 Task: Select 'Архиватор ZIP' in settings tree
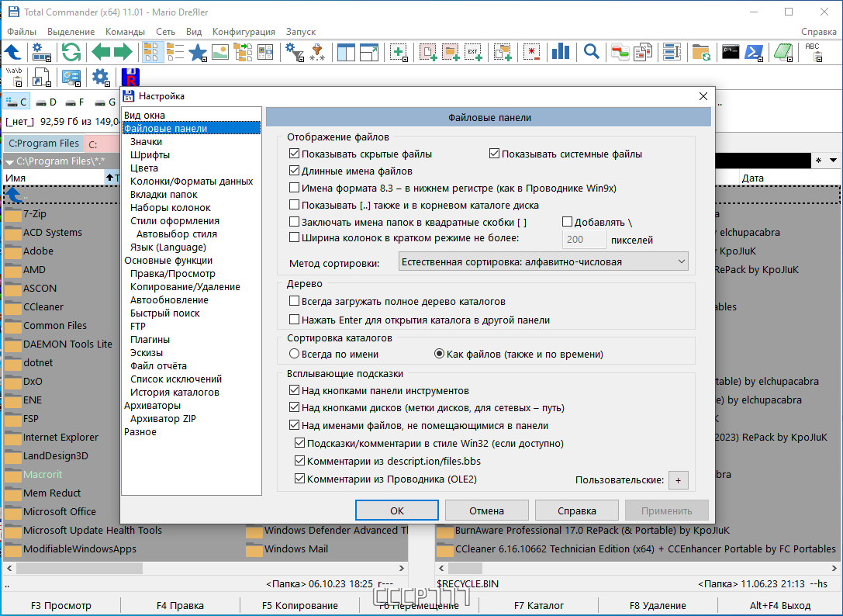point(163,419)
